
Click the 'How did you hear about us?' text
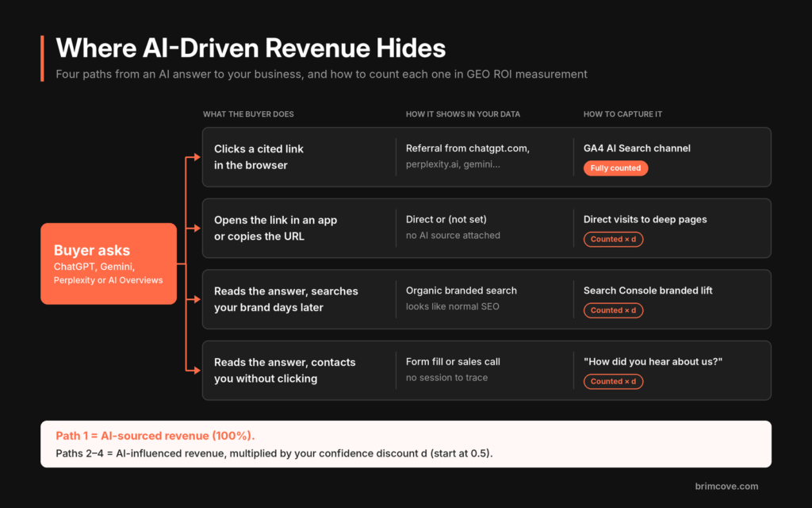[x=653, y=361]
